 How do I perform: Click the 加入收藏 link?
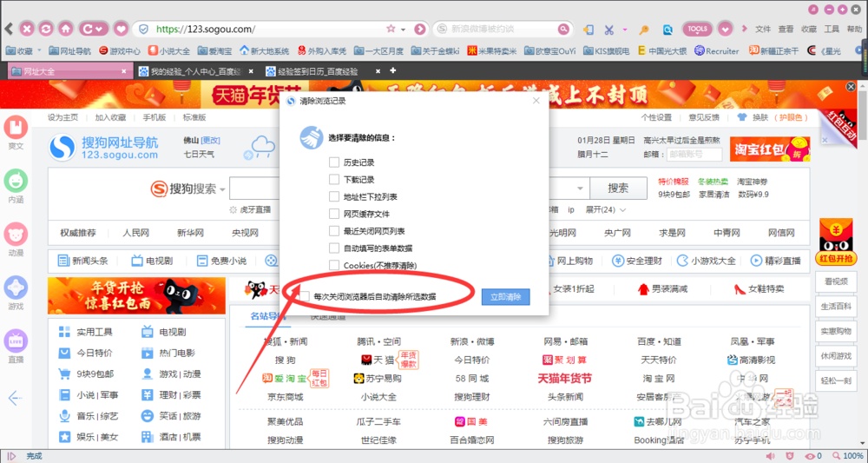point(110,117)
